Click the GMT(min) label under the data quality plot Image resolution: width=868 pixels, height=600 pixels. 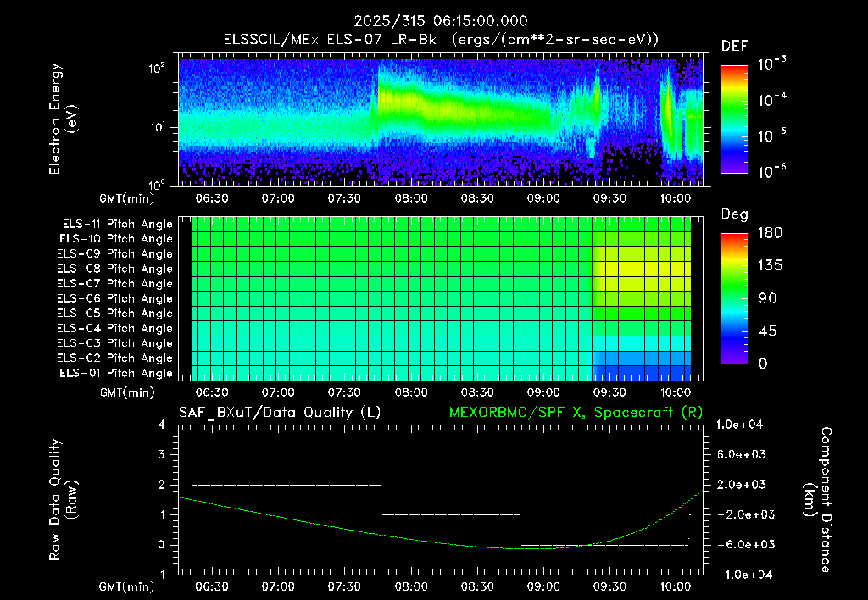[x=127, y=587]
